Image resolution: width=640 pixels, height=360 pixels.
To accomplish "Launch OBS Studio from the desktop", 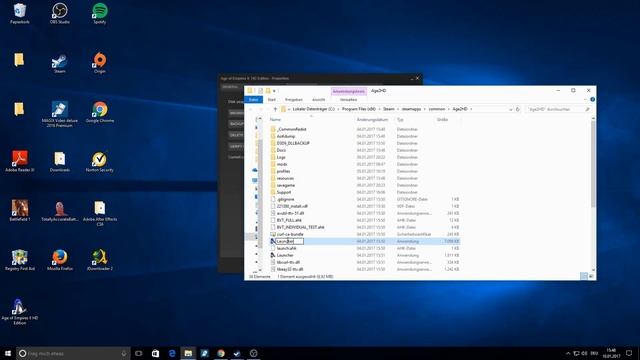I will coord(60,13).
